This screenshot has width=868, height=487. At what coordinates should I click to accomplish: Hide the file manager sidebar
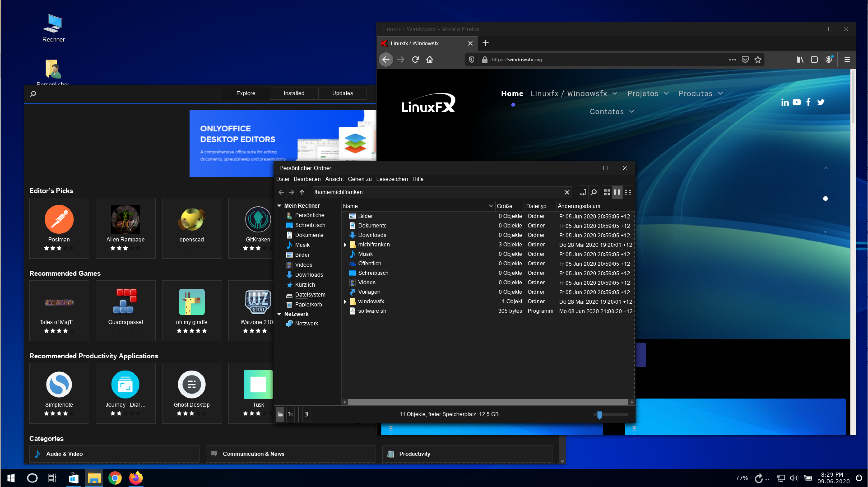307,414
